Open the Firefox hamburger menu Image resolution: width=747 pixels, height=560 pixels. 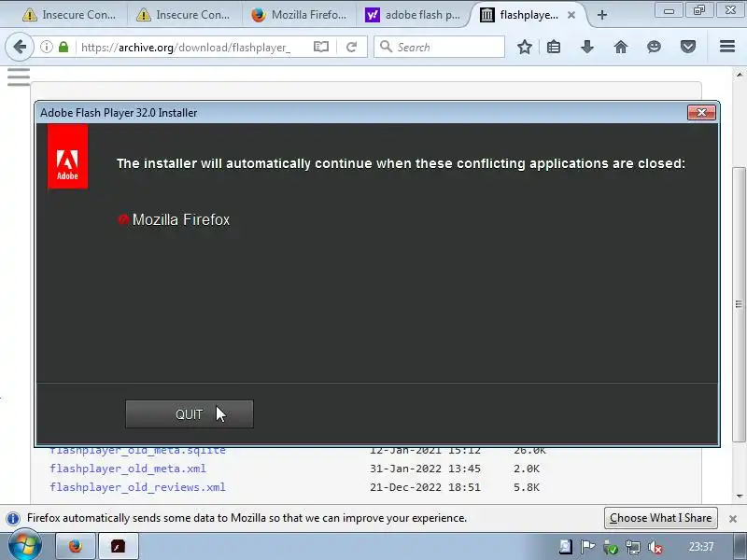pos(727,46)
